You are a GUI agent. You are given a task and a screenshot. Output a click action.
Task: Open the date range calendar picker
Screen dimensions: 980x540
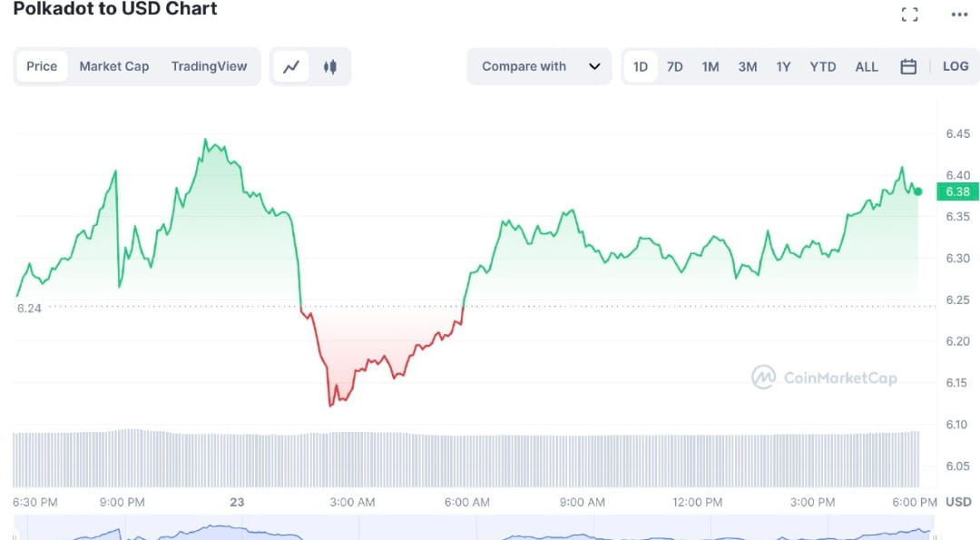(x=910, y=65)
